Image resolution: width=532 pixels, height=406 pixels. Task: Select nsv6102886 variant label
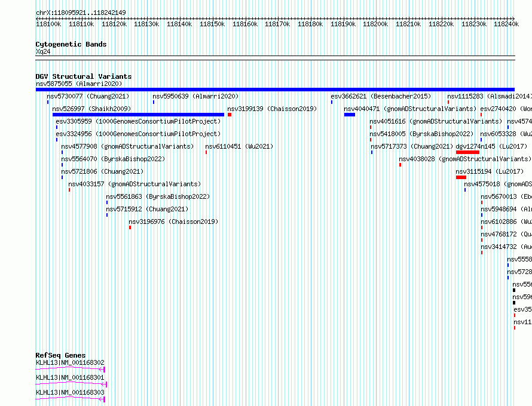(x=506, y=222)
